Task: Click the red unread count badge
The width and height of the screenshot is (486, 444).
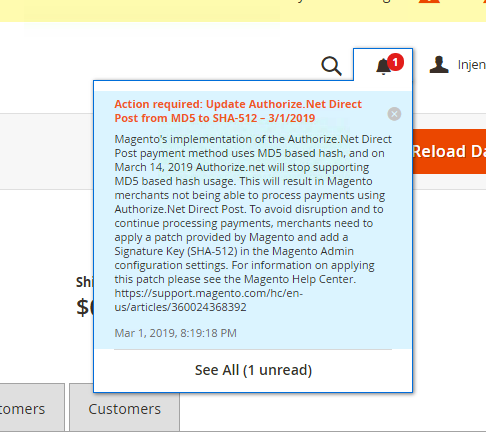Action: pyautogui.click(x=395, y=62)
